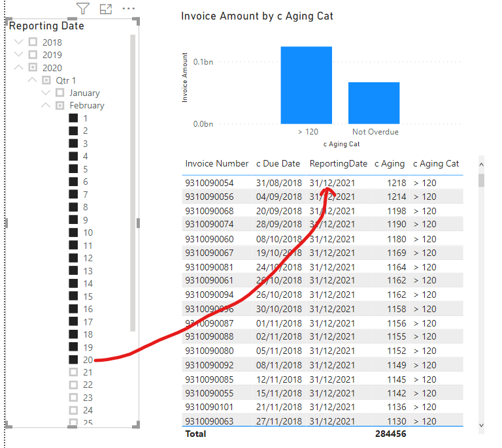Click aging value 1158
Screen dimensions: 502x448
396,309
